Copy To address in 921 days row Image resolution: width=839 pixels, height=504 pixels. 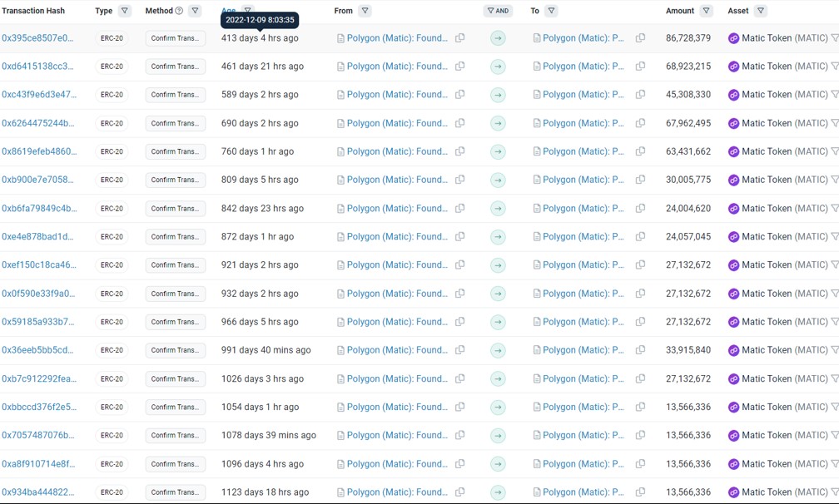(640, 265)
